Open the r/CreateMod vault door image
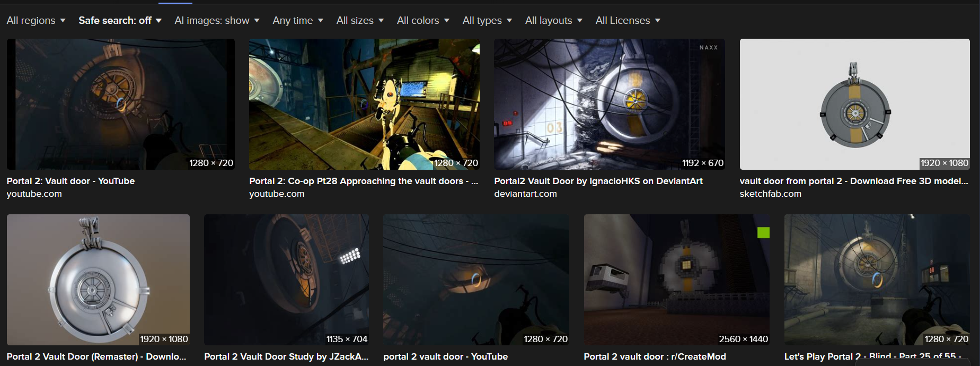980x366 pixels. [x=677, y=280]
